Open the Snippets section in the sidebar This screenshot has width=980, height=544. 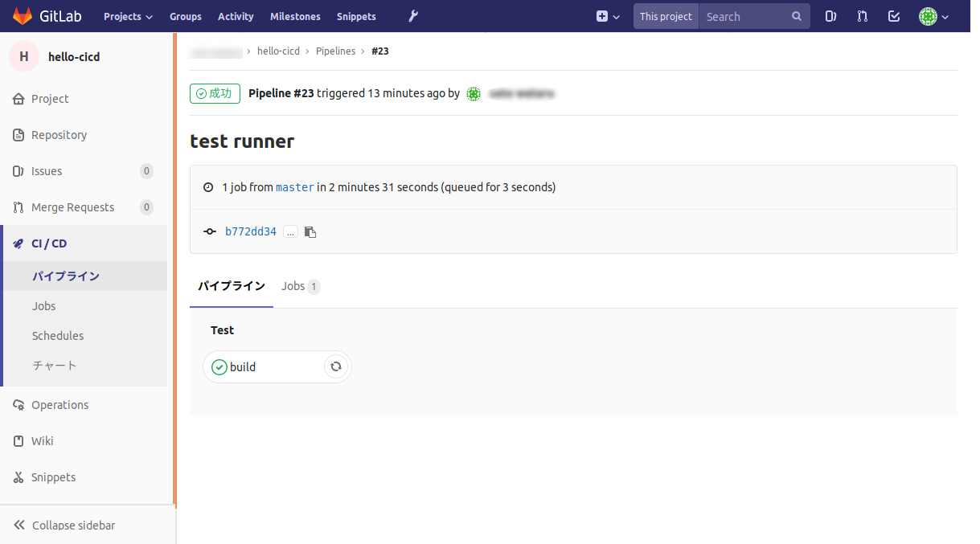coord(53,477)
